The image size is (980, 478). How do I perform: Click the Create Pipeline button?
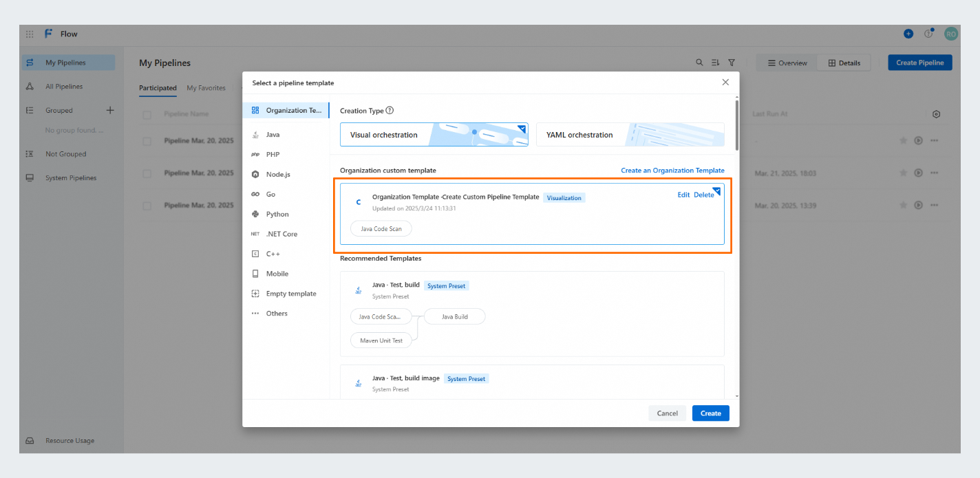(x=920, y=63)
